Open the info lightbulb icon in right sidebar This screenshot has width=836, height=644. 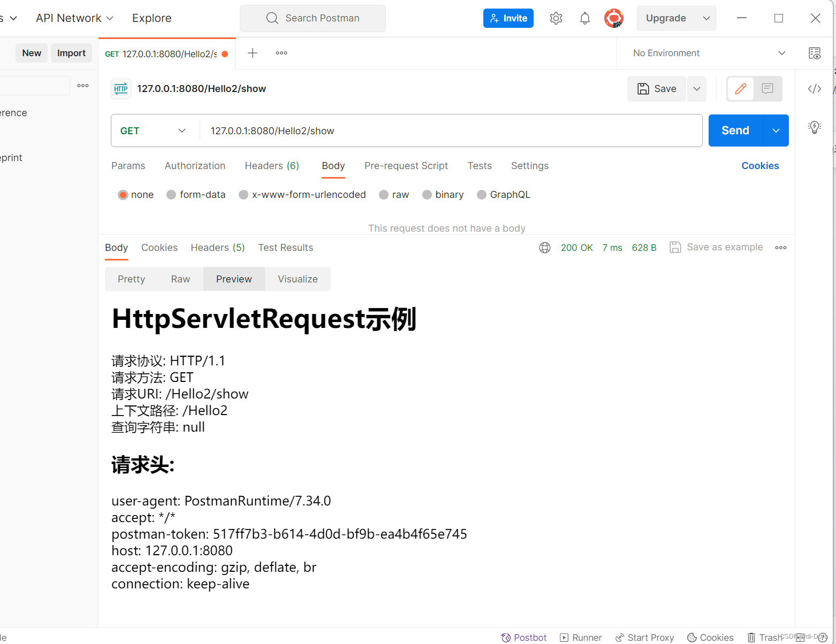pos(815,127)
